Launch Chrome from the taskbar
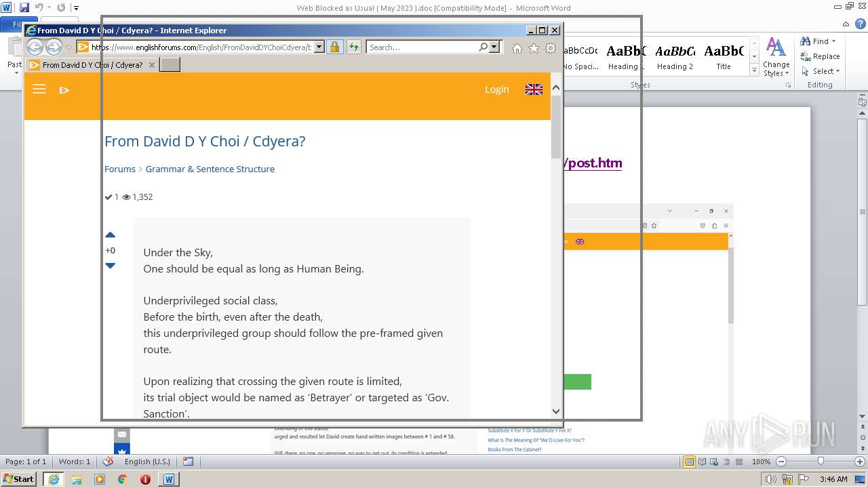 point(122,479)
